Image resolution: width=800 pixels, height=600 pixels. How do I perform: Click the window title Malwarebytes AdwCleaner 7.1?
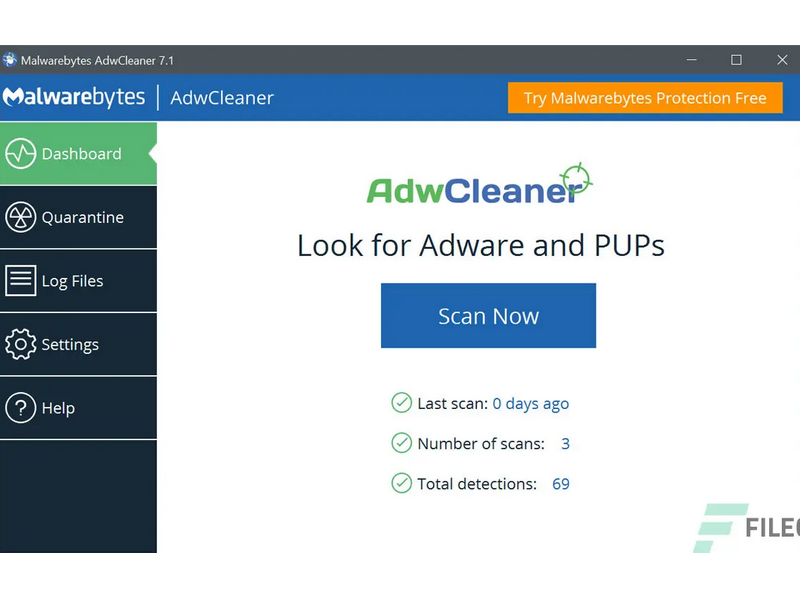click(97, 61)
